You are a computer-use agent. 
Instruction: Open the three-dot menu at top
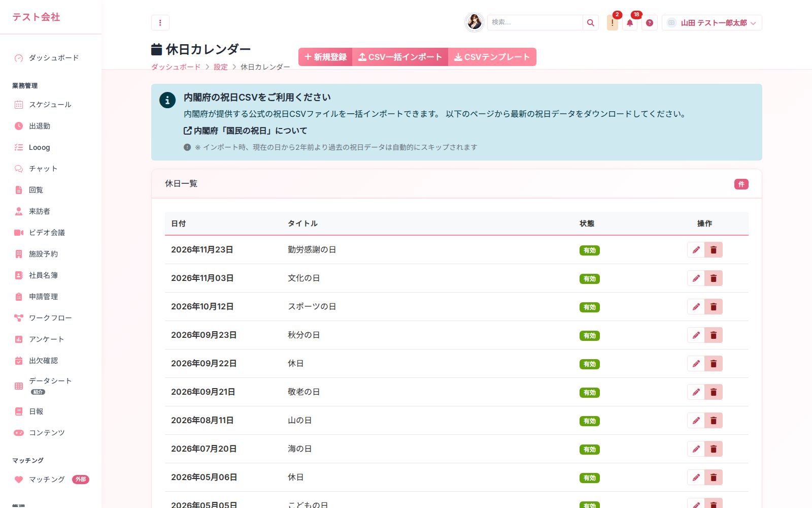(x=160, y=23)
